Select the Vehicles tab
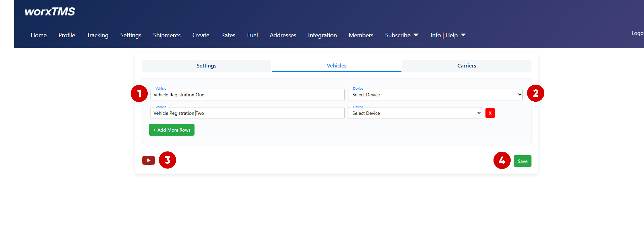The width and height of the screenshot is (644, 229). [336, 66]
